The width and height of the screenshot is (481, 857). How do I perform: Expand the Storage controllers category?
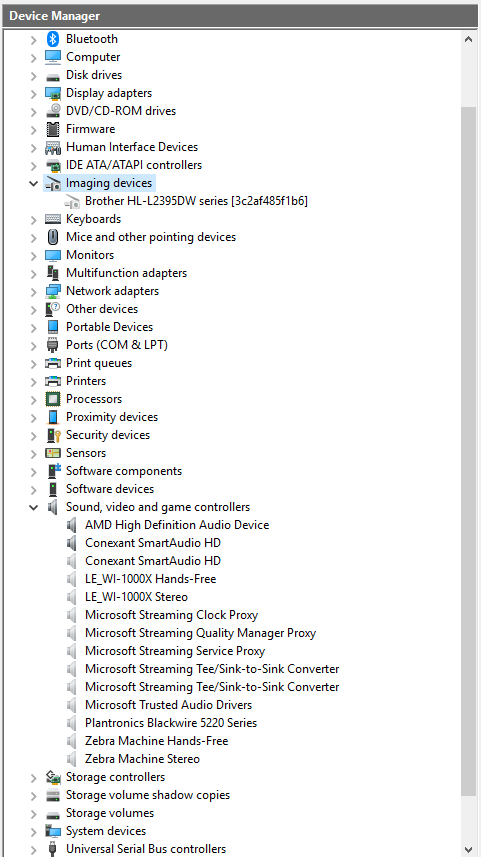(33, 777)
